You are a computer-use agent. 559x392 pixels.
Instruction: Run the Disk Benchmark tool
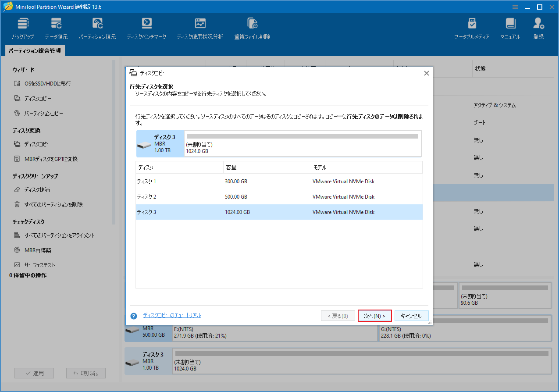(x=146, y=27)
